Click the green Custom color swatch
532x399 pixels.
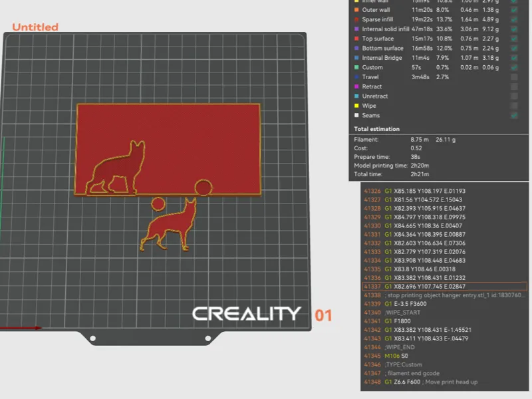[x=356, y=68]
